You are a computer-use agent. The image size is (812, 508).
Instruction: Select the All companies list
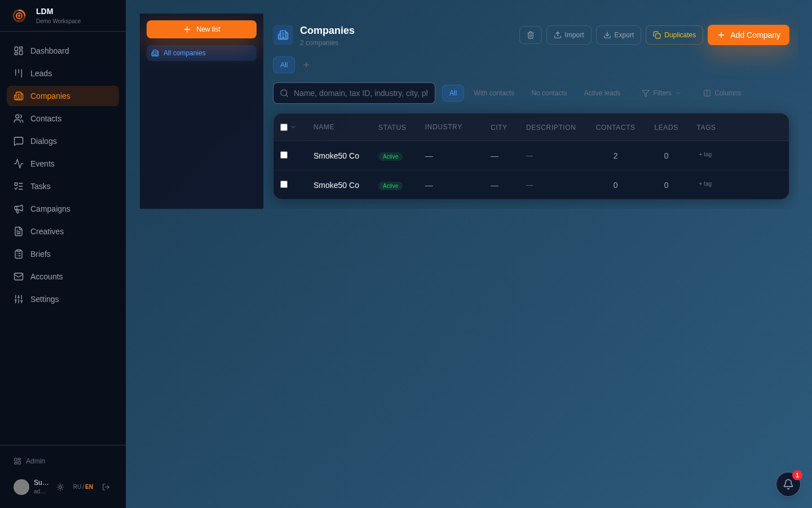click(201, 53)
